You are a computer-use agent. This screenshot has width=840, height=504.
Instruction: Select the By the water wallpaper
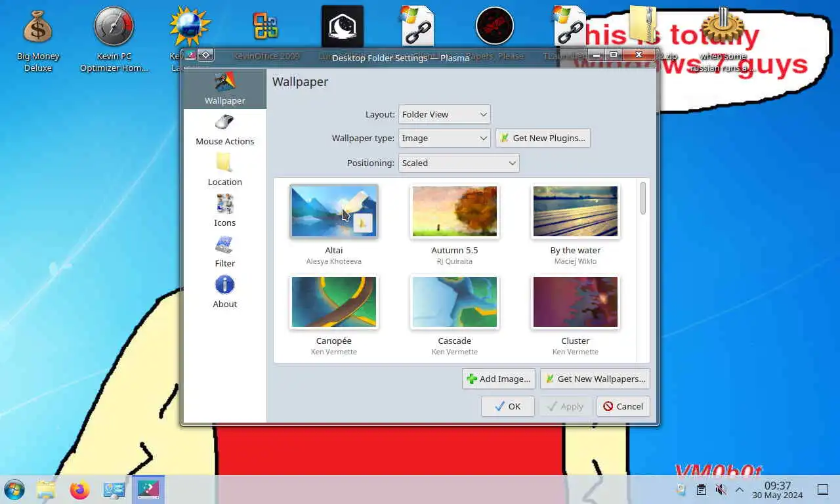576,211
